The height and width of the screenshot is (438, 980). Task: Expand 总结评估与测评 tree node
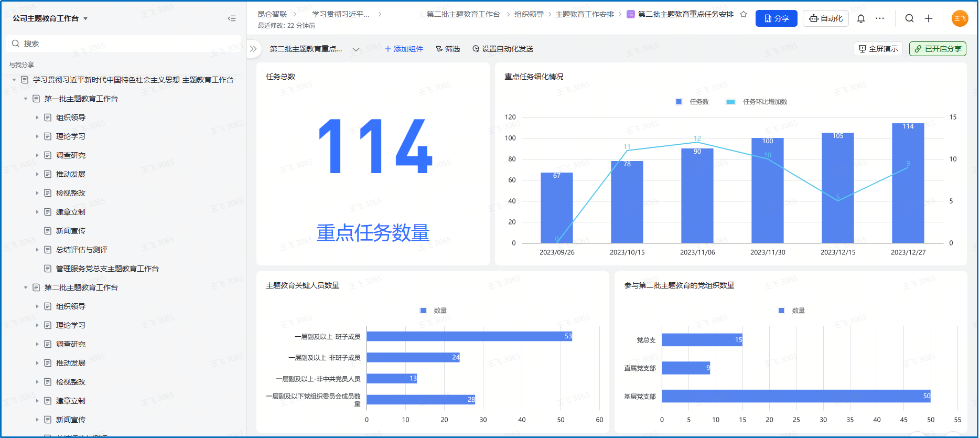(x=37, y=250)
